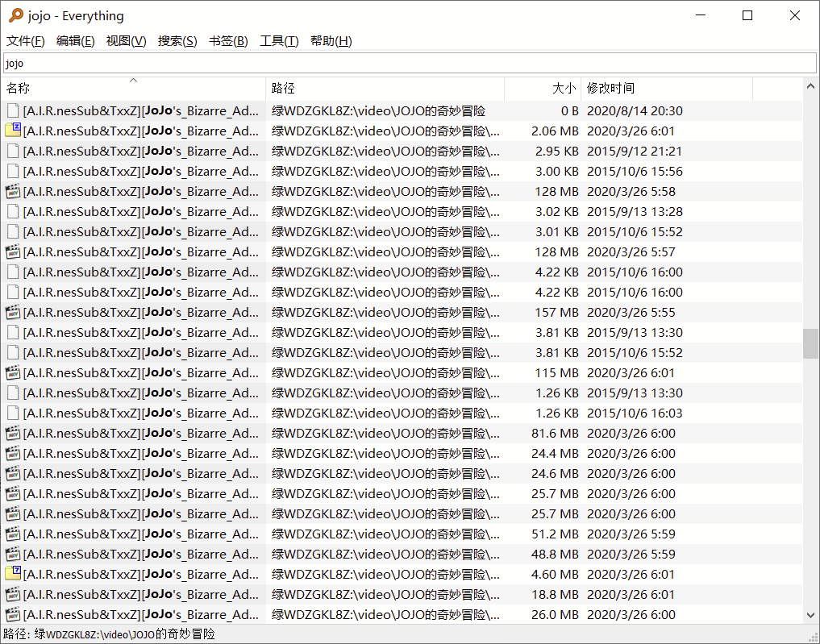This screenshot has height=644, width=820.
Task: Click the video icon of the 115 MB row
Action: (13, 372)
